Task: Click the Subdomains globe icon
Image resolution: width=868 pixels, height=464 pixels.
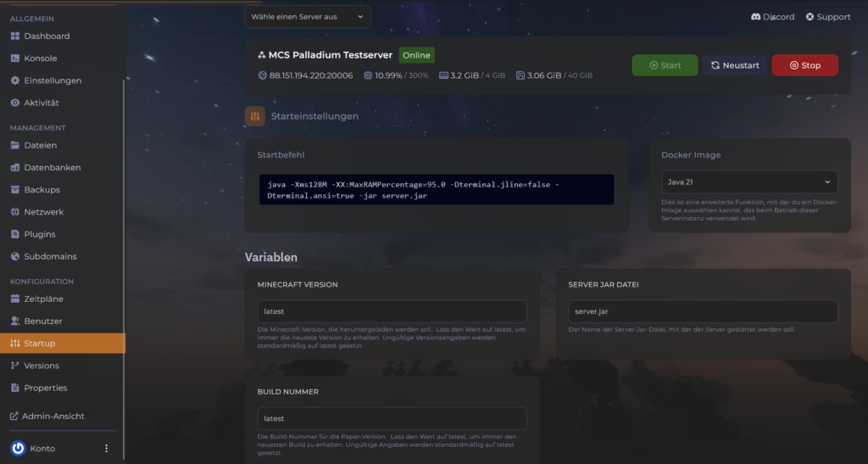Action: (x=15, y=256)
